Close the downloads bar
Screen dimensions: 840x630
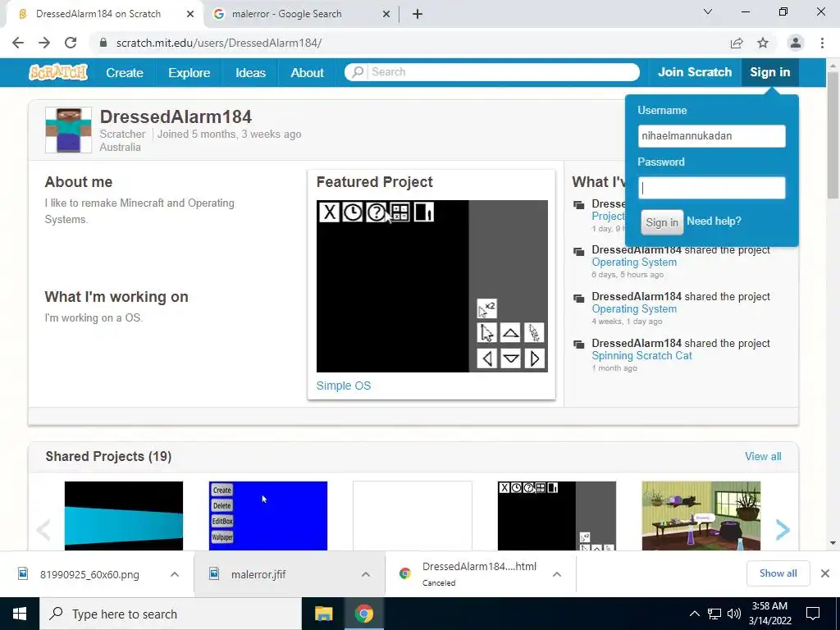[825, 573]
